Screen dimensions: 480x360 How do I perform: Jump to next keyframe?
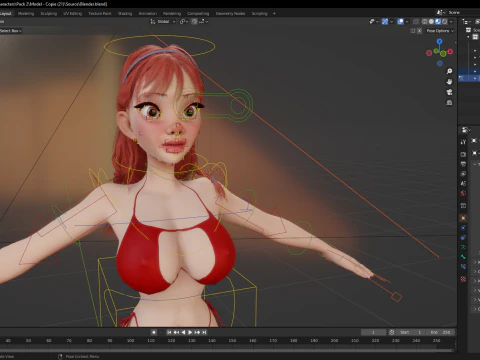coord(197,332)
